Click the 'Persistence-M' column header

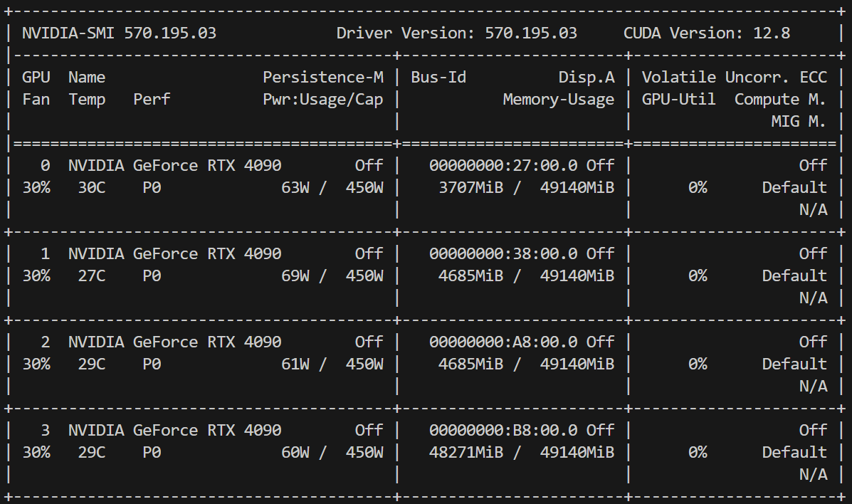point(322,77)
